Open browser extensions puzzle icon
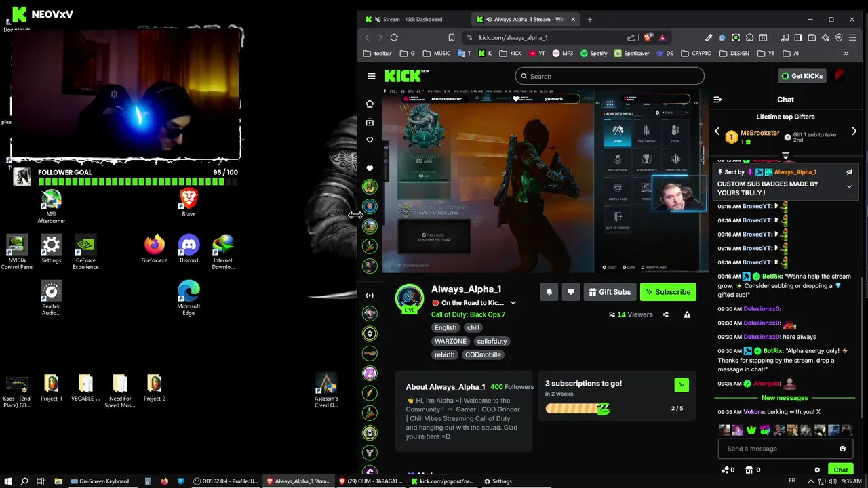The height and width of the screenshot is (488, 868). (x=750, y=37)
